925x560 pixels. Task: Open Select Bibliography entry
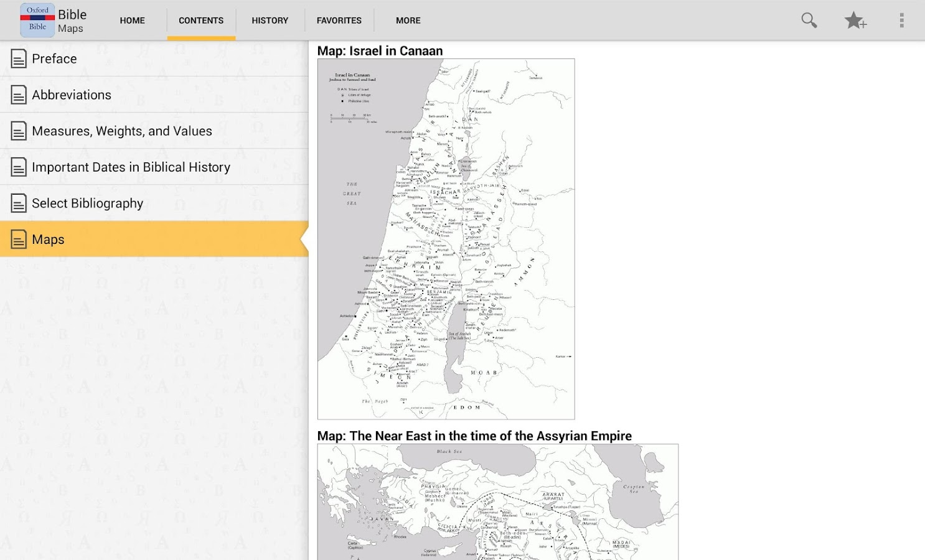[154, 203]
